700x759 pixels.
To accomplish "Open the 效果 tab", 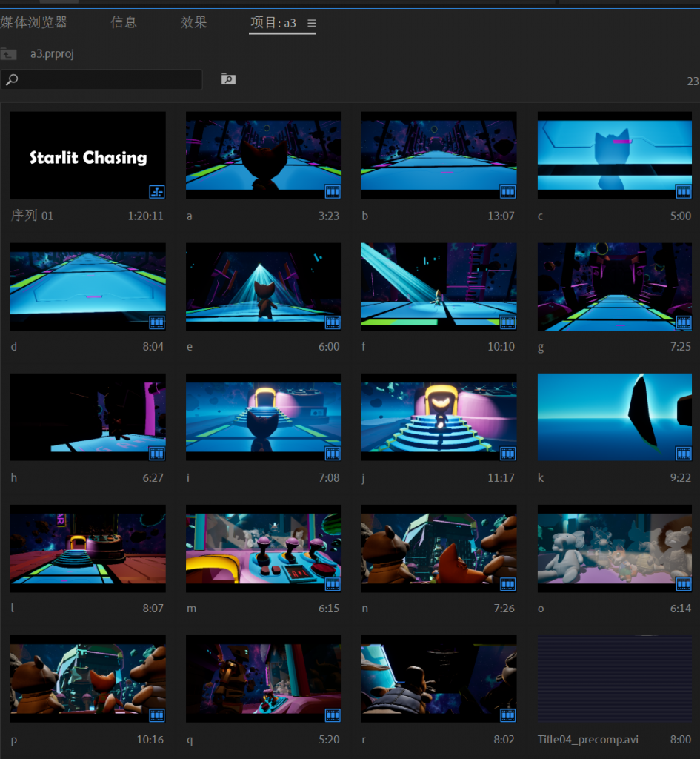I will (193, 22).
